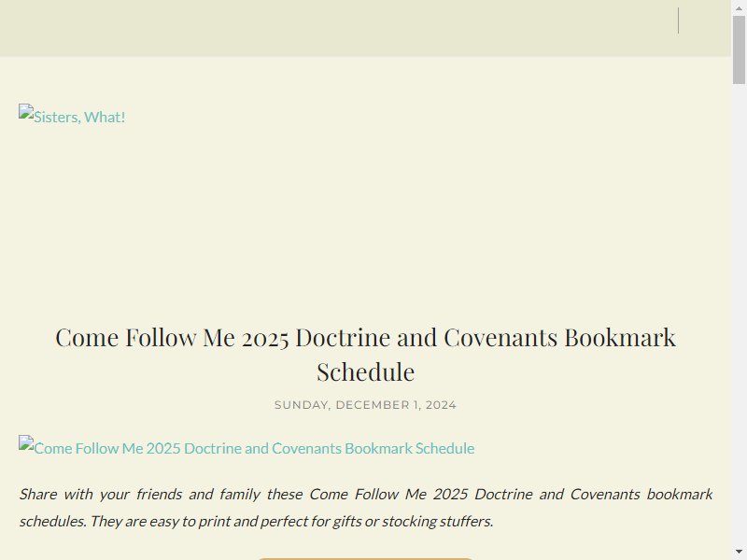Image resolution: width=747 pixels, height=560 pixels.
Task: Select the Come Follow Me 2025 post title
Action: (x=365, y=355)
